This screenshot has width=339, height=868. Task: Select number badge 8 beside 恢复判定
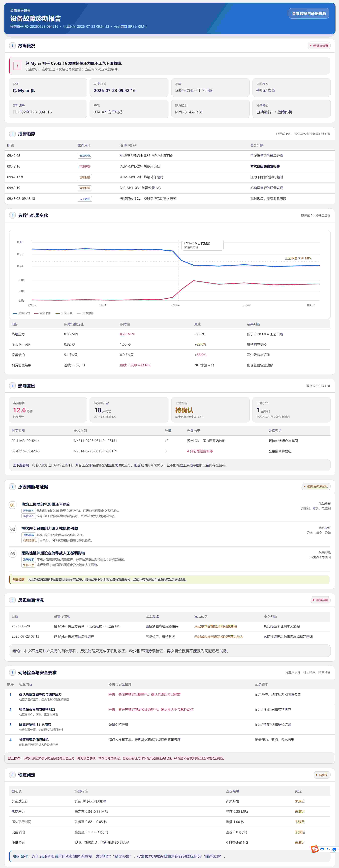click(12, 775)
